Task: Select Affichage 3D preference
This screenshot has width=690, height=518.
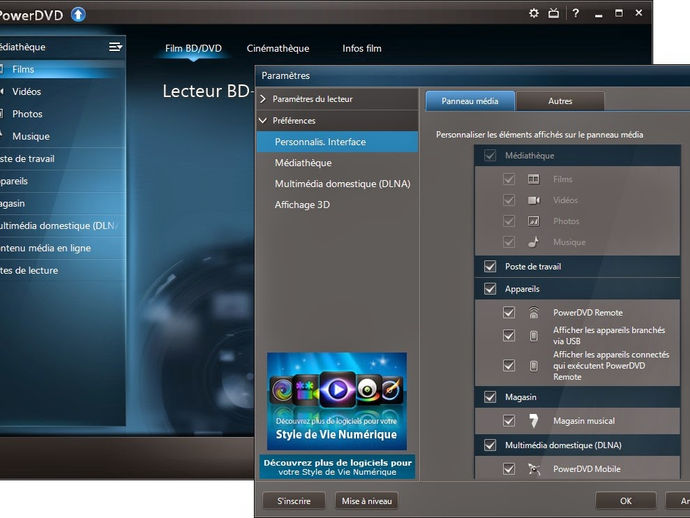Action: click(338, 205)
